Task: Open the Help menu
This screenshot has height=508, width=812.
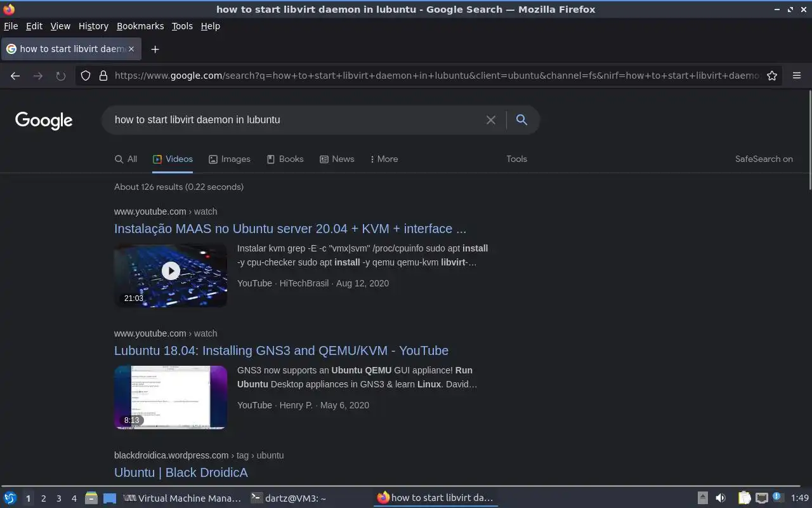Action: click(x=210, y=26)
